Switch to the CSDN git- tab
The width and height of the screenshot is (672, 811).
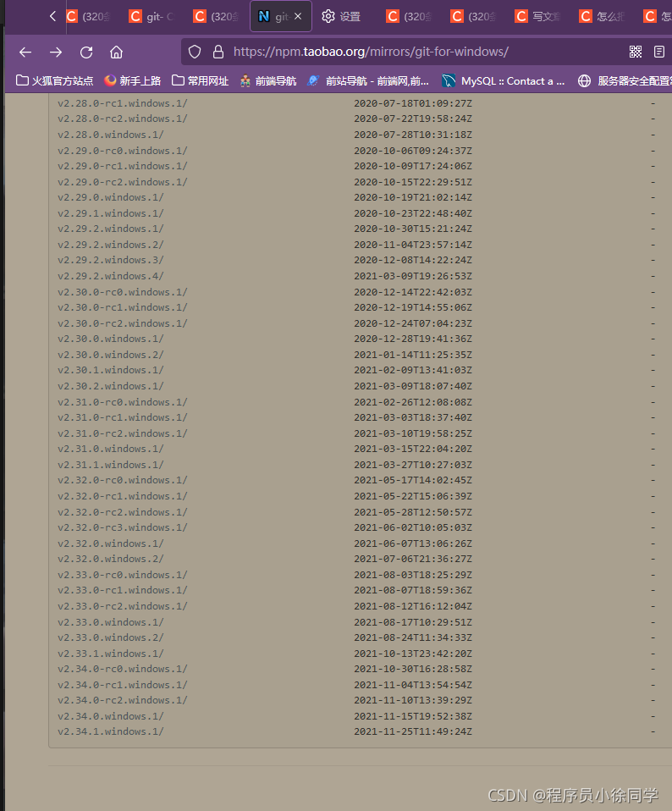pyautogui.click(x=152, y=17)
